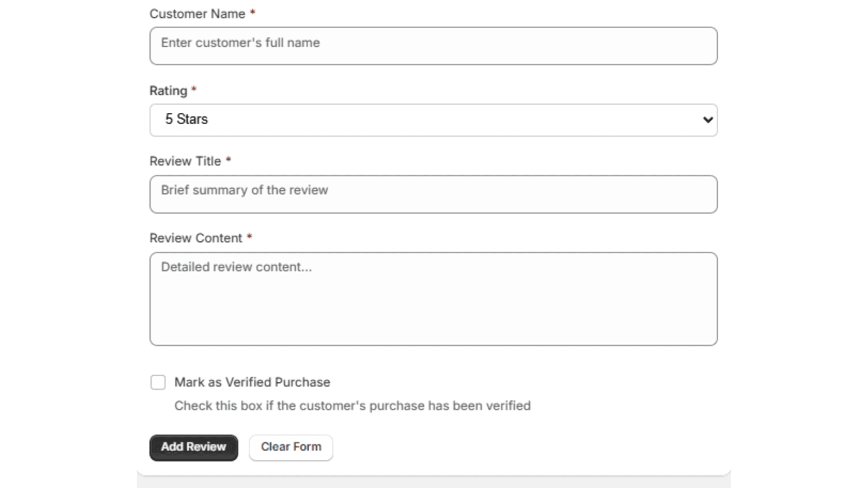Click the Add Review button
The width and height of the screenshot is (868, 488).
pyautogui.click(x=193, y=447)
